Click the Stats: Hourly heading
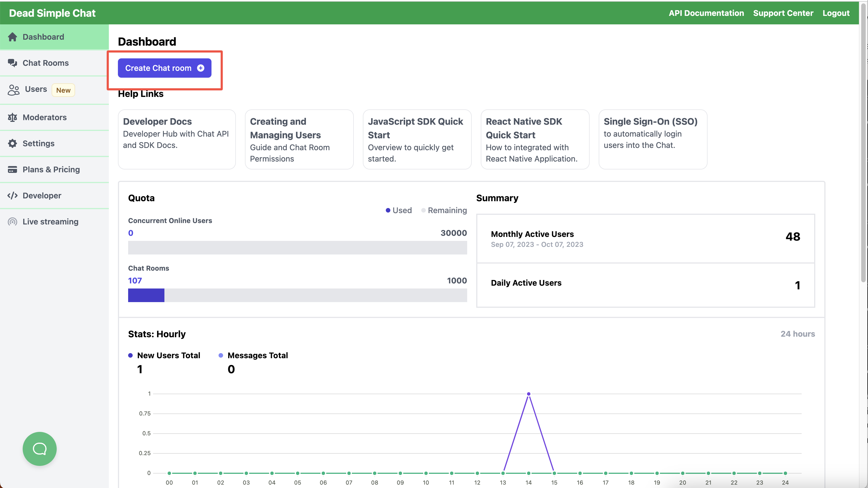Image resolution: width=868 pixels, height=488 pixels. 157,334
